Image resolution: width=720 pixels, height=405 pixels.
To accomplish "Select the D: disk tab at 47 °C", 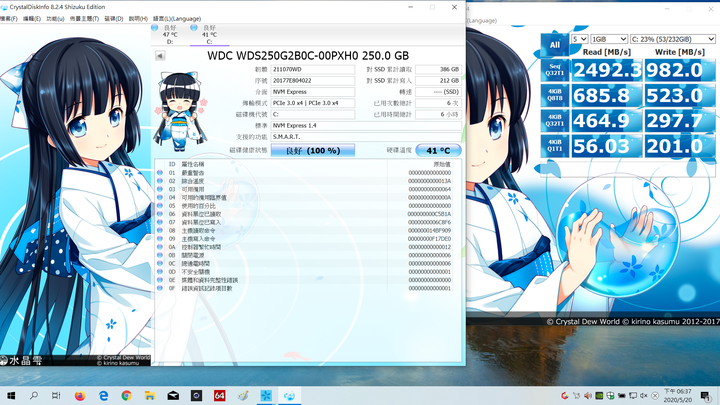I will pos(170,34).
